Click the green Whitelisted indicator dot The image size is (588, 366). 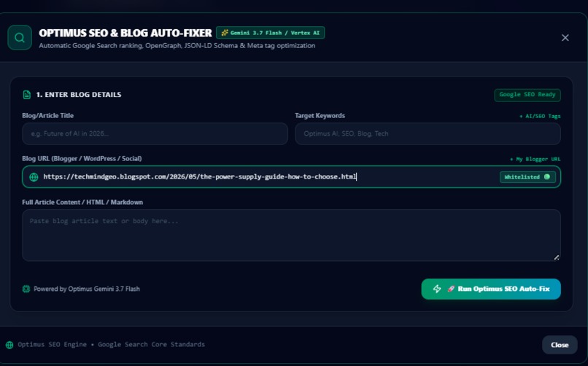click(547, 177)
